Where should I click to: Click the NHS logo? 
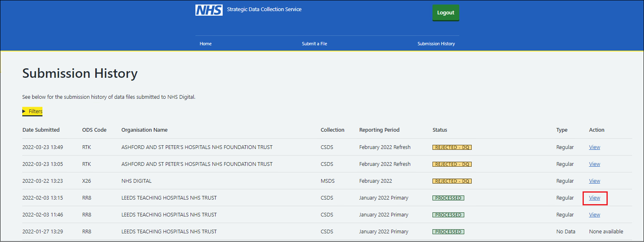point(209,10)
